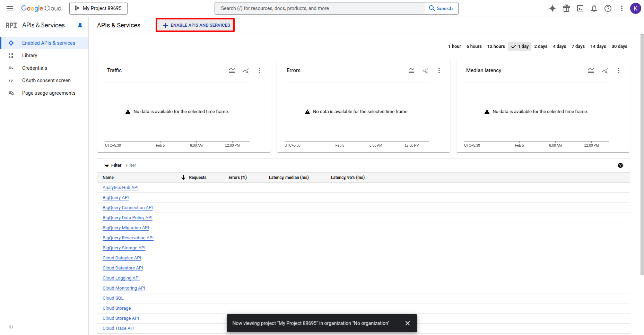This screenshot has width=644, height=335.
Task: Open BigQuery Data Policy API link
Action: (127, 218)
